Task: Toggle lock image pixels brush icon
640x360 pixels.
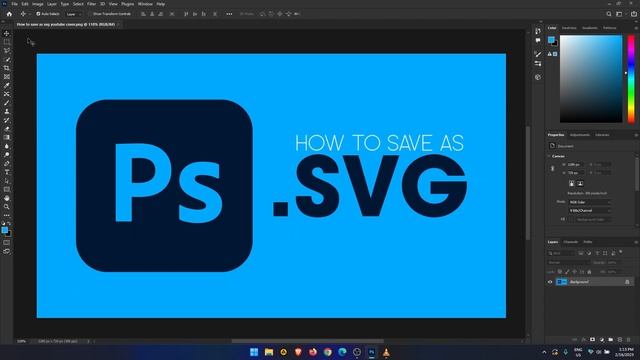Action: 567,272
